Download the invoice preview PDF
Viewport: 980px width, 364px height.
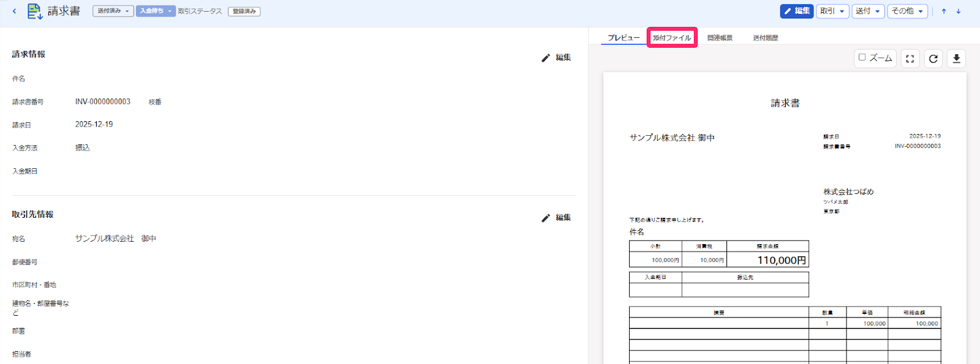(957, 59)
